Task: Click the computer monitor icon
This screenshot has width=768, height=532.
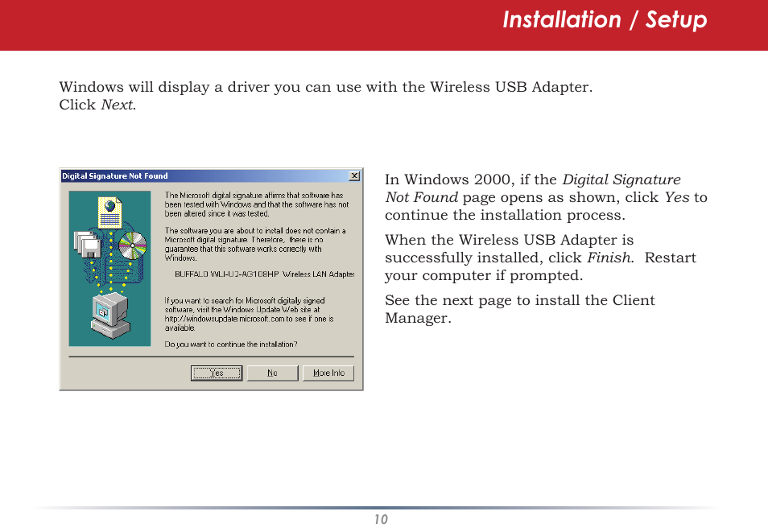Action: click(x=110, y=315)
